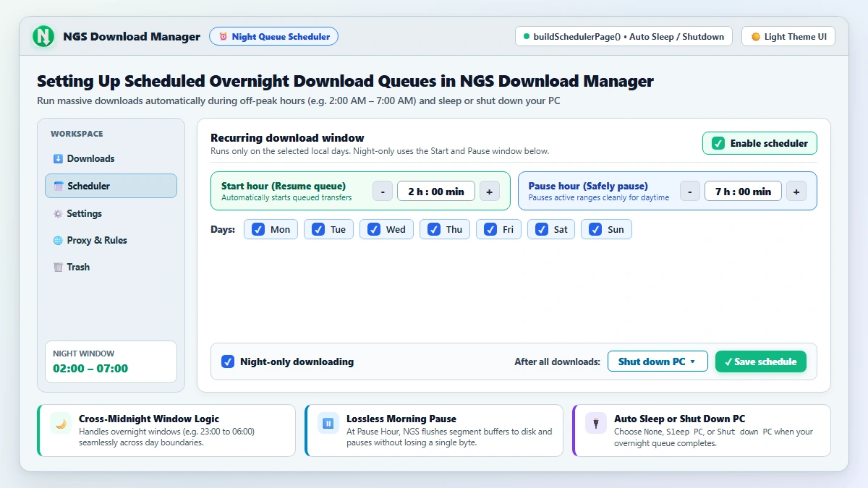Toggle the Enable scheduler checkbox
This screenshot has height=488, width=868.
point(718,143)
